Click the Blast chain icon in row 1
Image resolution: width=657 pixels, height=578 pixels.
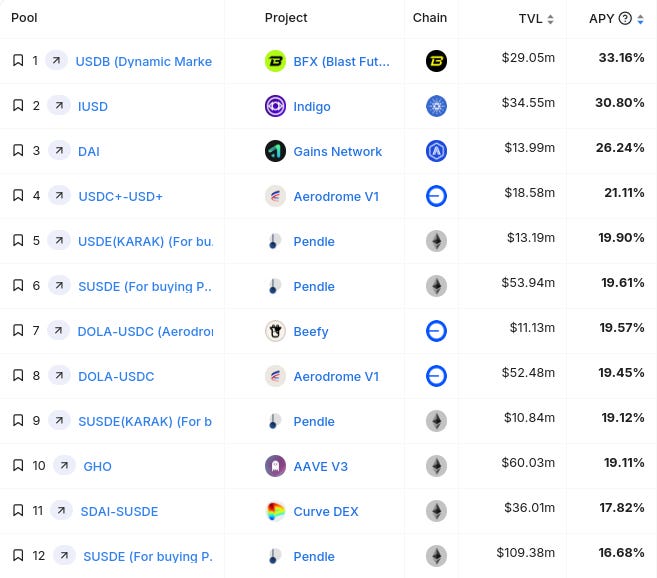pos(436,61)
